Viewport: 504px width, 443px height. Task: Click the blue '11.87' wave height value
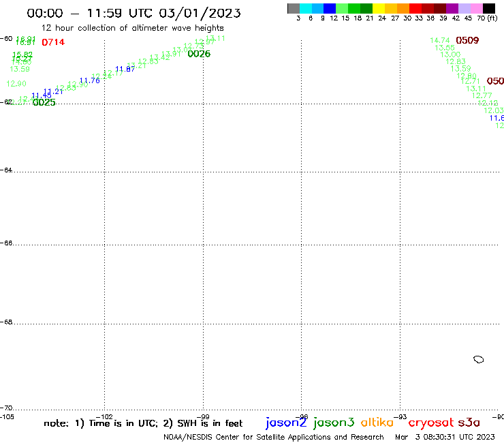pos(125,69)
